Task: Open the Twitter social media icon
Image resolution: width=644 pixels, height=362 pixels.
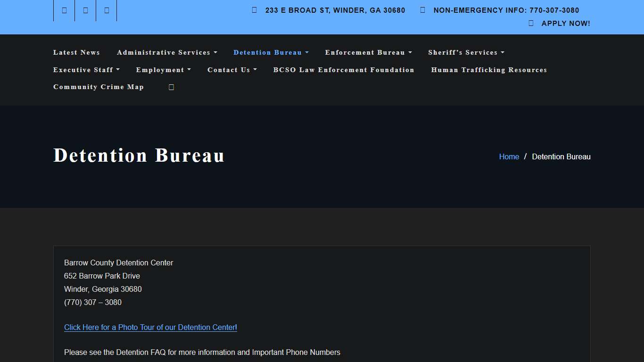Action: (x=85, y=10)
